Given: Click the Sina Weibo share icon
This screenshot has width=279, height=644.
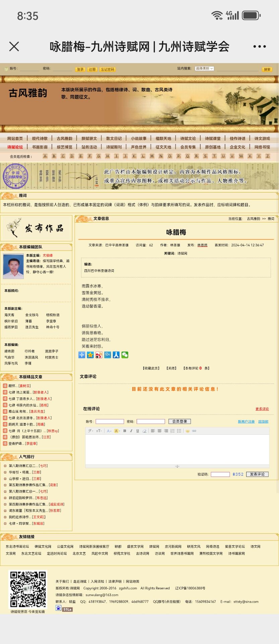Looking at the screenshot, I should tap(99, 355).
